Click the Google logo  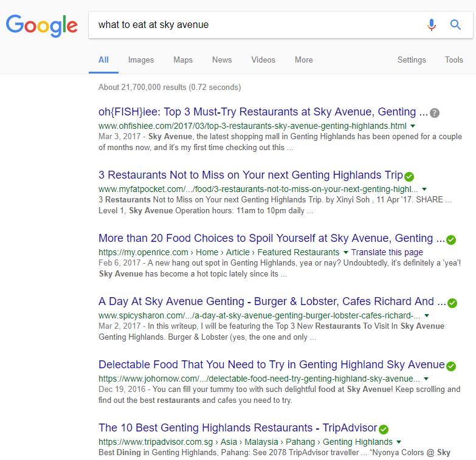(x=41, y=26)
